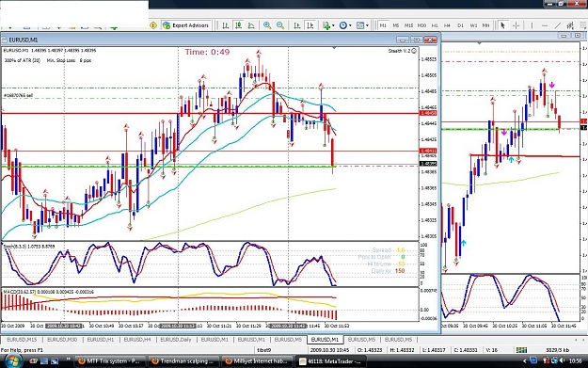Click the red 1.48450 price label
The height and width of the screenshot is (368, 588).
[x=427, y=113]
